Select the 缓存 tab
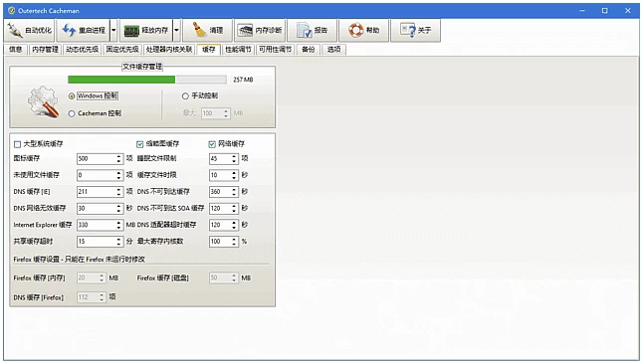This screenshot has width=642, height=364. 209,50
